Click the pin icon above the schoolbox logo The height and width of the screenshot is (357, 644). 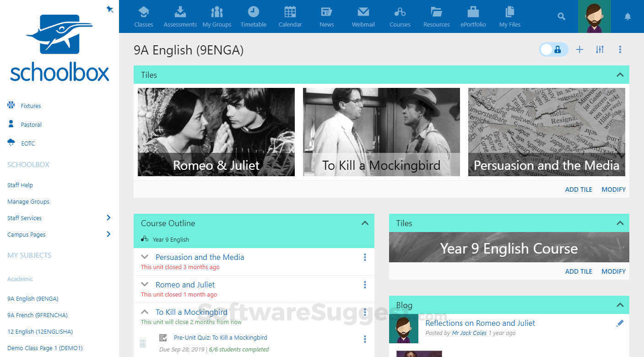109,9
